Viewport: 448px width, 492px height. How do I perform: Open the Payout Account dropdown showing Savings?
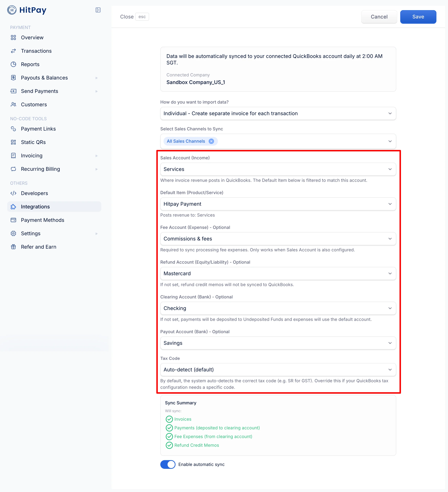click(278, 343)
